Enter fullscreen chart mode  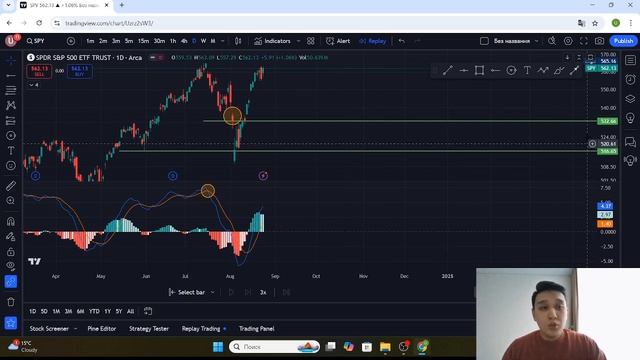[x=584, y=41]
